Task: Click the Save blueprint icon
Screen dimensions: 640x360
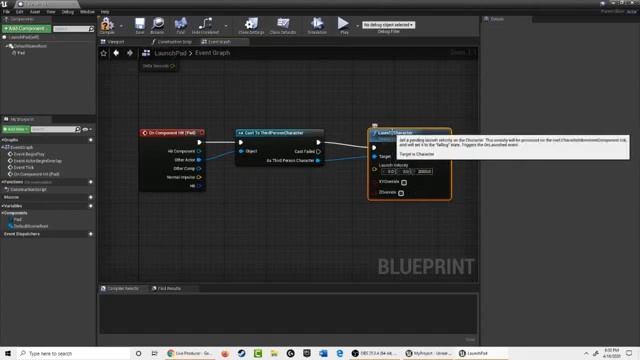Action: coord(140,25)
